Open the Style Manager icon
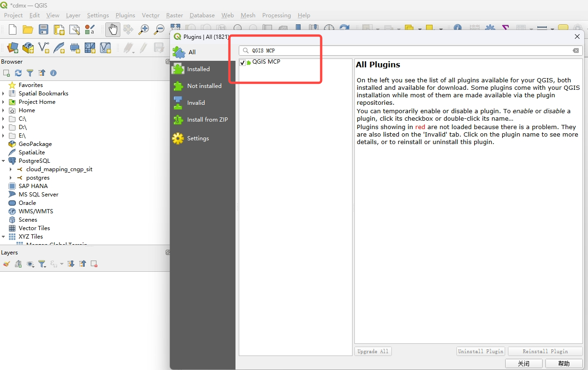 click(x=90, y=30)
